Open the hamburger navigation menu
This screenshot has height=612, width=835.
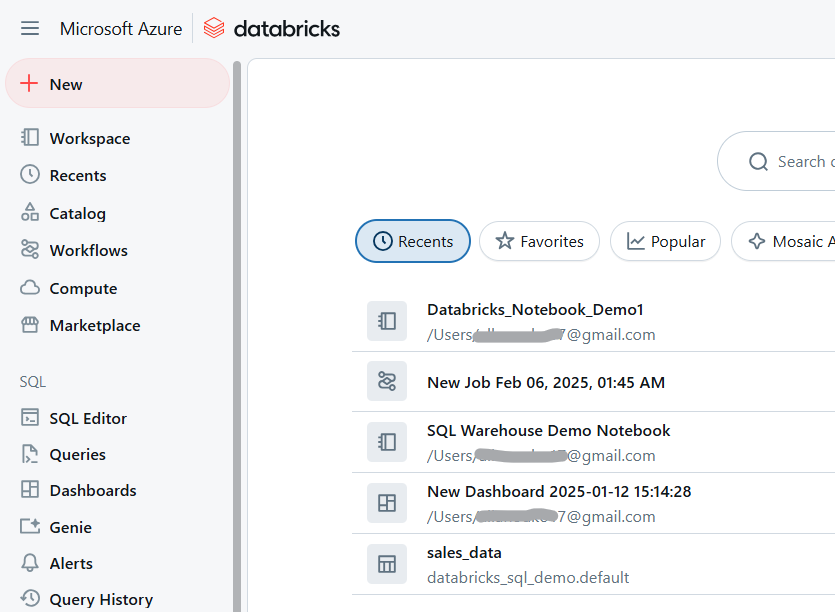tap(30, 28)
